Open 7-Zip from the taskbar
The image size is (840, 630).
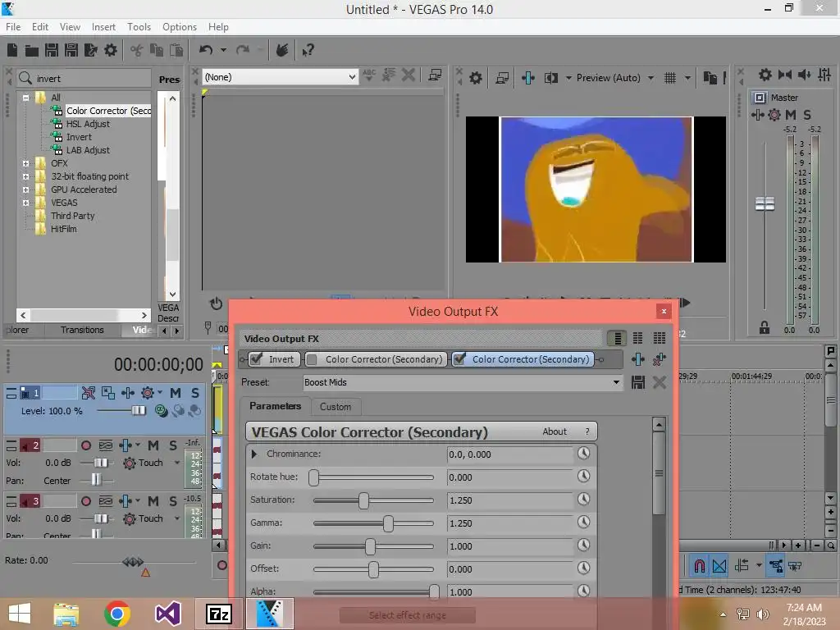point(218,614)
